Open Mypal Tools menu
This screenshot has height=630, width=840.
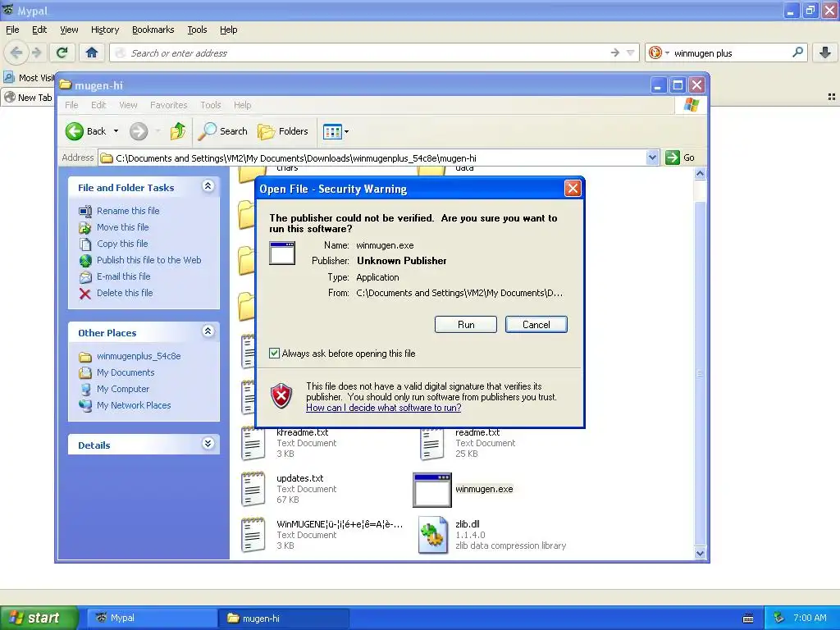(197, 30)
